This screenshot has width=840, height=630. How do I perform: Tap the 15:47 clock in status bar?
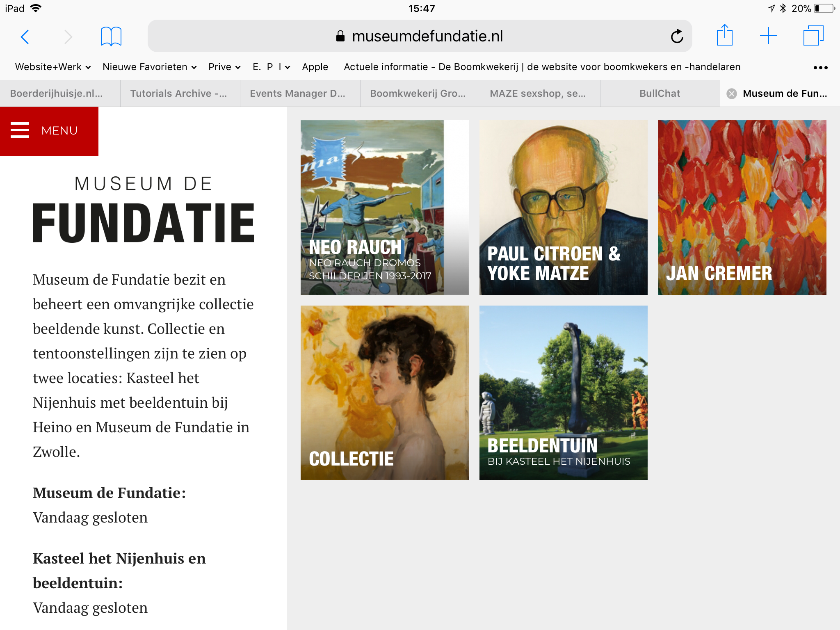pos(421,8)
